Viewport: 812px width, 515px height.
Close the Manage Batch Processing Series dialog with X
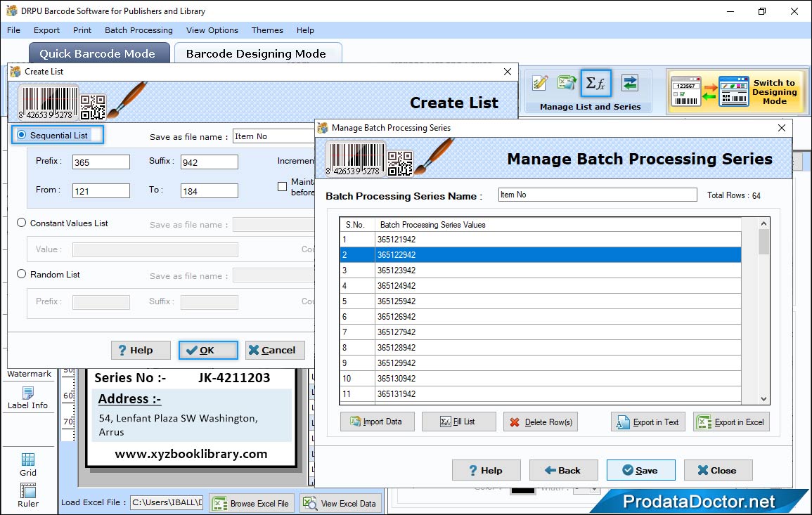(x=782, y=128)
